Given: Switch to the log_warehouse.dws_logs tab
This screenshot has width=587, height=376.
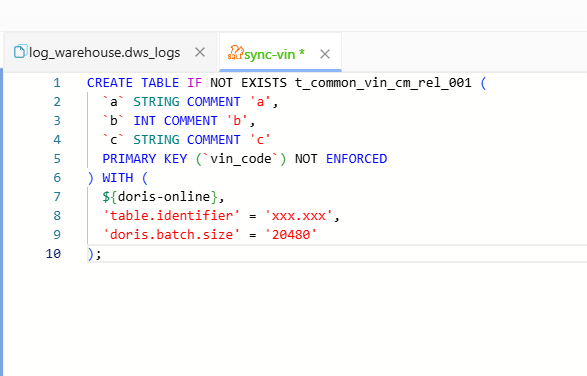Looking at the screenshot, I should (105, 52).
